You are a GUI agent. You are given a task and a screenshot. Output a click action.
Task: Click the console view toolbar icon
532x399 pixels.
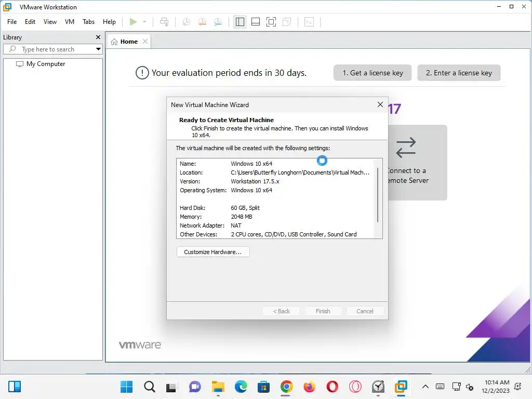point(309,22)
